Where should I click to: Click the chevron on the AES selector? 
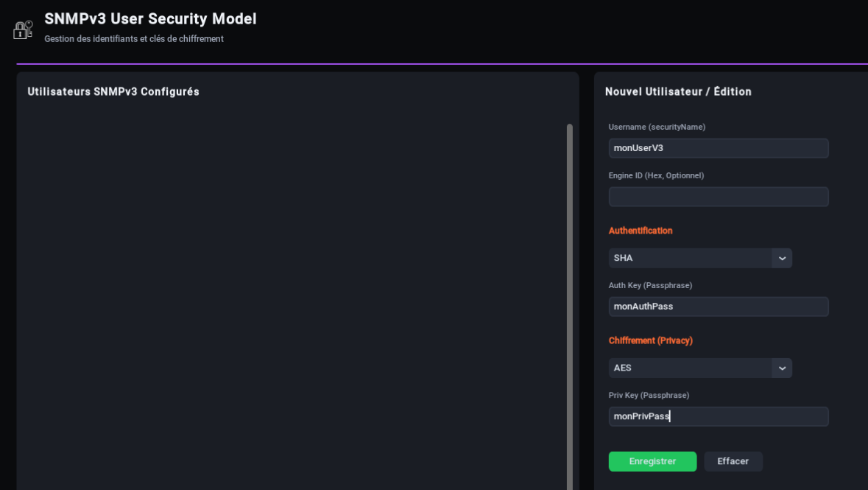point(782,368)
